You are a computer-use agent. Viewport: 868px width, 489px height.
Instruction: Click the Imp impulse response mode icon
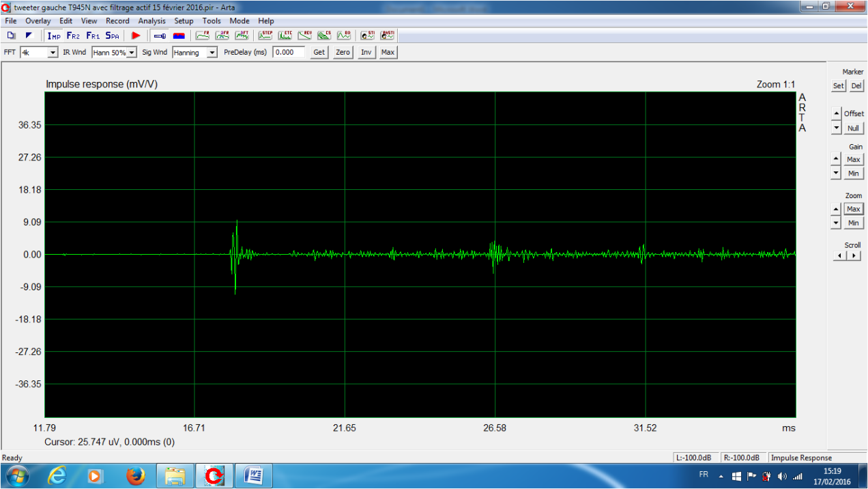tap(54, 36)
